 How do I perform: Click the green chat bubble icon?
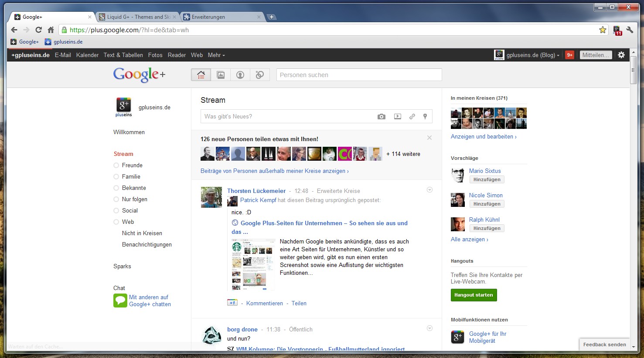tap(120, 301)
